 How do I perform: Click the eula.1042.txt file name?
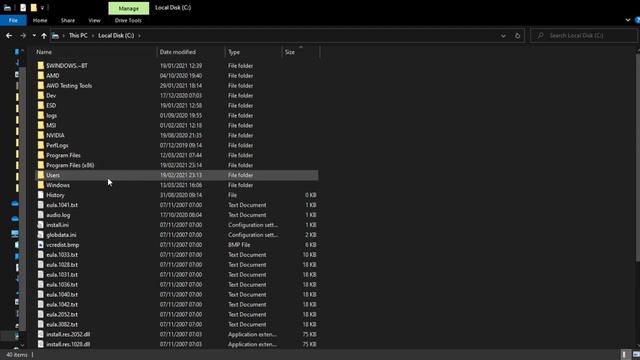62,304
